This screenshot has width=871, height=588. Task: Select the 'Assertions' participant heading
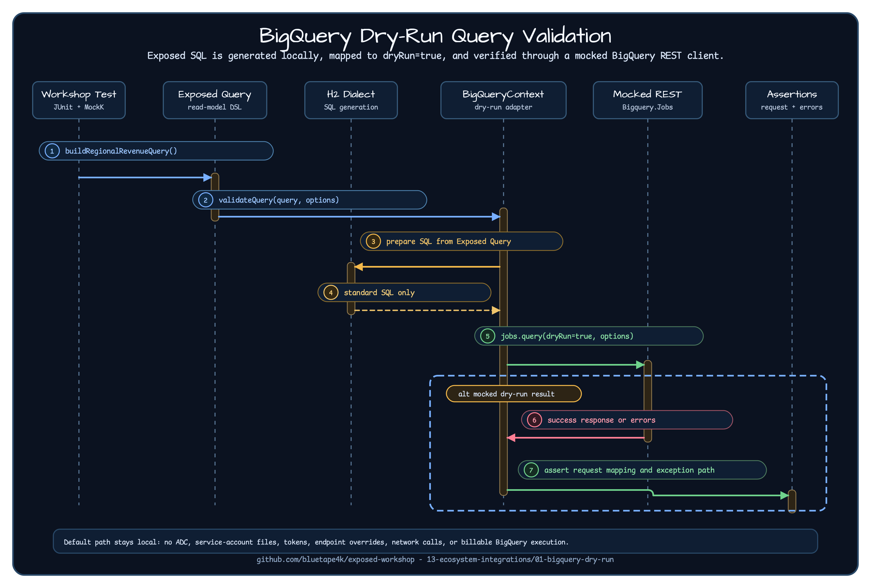[792, 94]
